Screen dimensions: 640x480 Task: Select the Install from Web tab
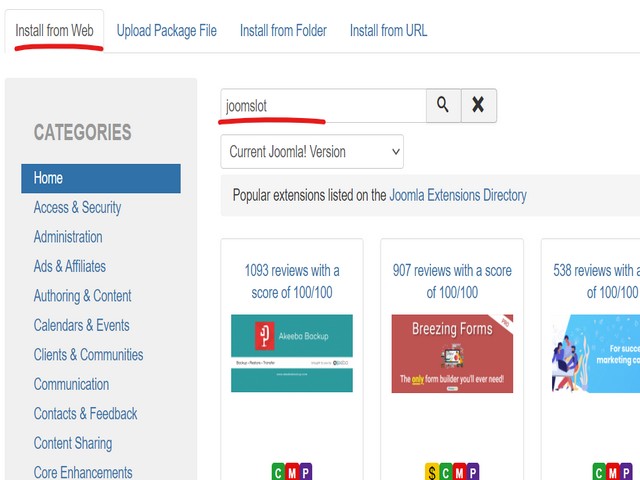pos(54,31)
